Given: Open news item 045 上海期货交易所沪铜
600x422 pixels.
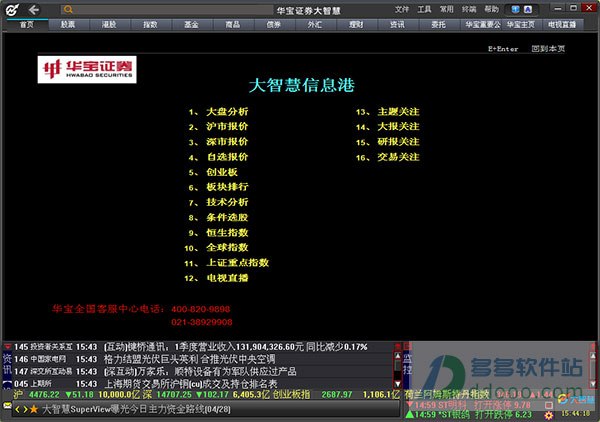Looking at the screenshot, I should [x=203, y=384].
